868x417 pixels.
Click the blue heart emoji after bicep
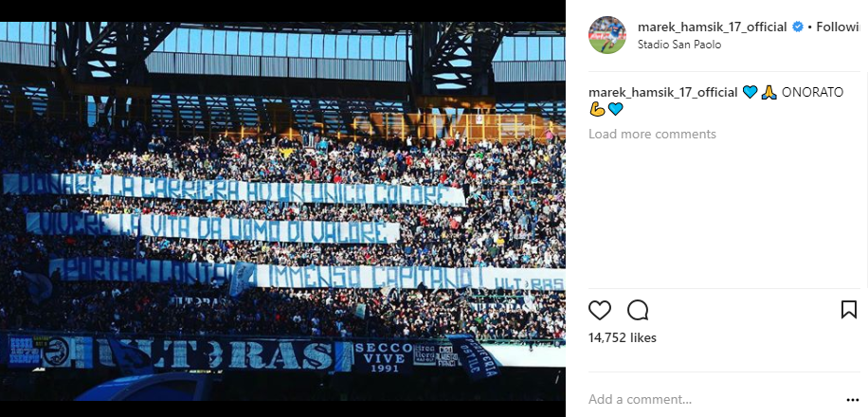click(x=615, y=109)
